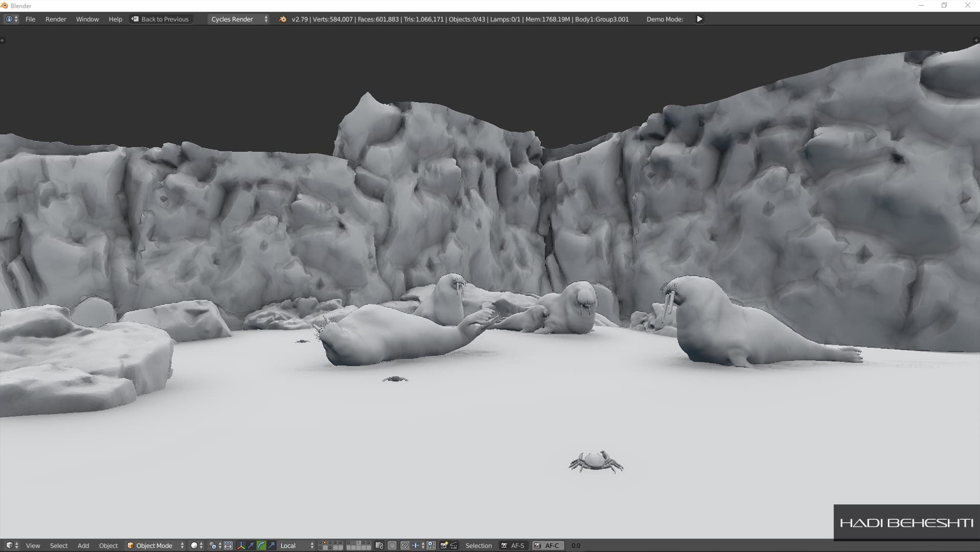Open the Object Mode dropdown
Screen dimensions: 980x552
pyautogui.click(x=155, y=545)
